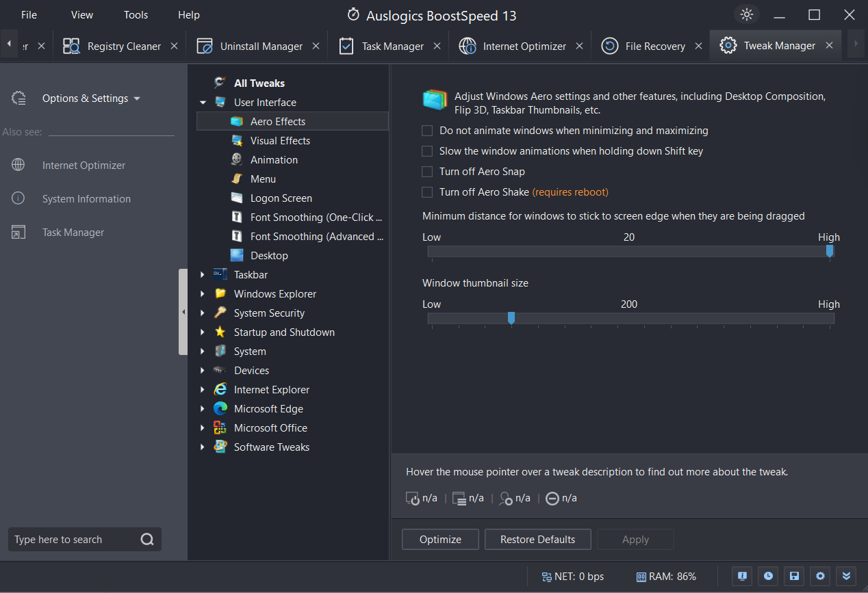The width and height of the screenshot is (868, 593).
Task: Tick the Turn off Aero Snap checkbox
Action: tap(427, 172)
